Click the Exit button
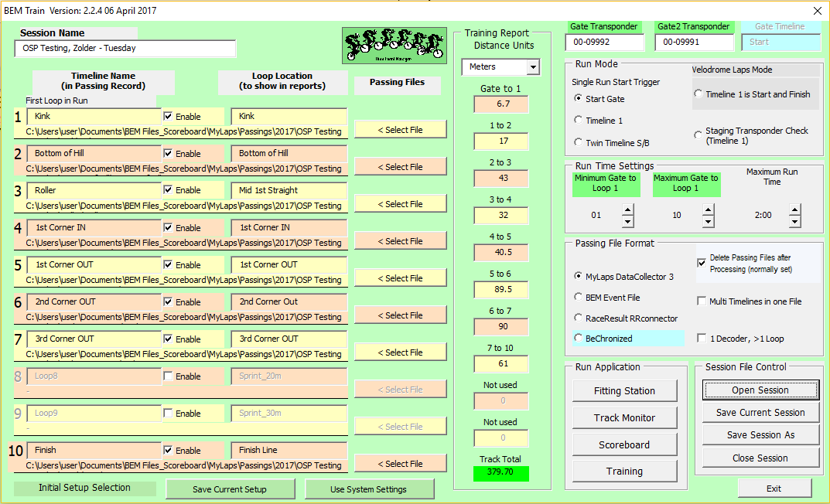Screen dimensions: 830x504 click(774, 488)
